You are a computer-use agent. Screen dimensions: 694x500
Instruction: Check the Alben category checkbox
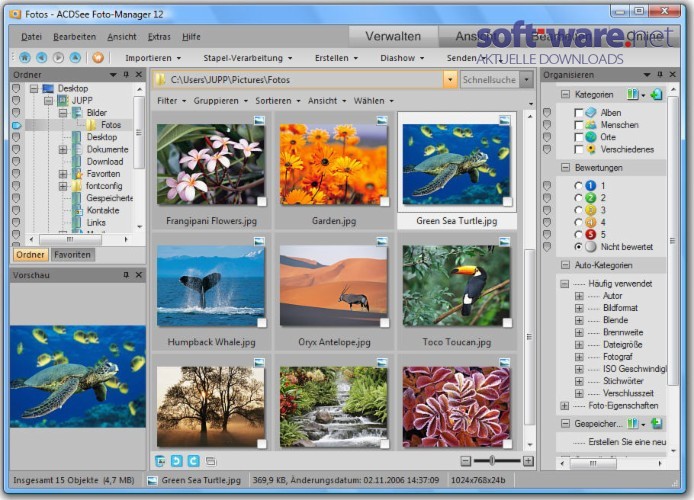coord(578,113)
